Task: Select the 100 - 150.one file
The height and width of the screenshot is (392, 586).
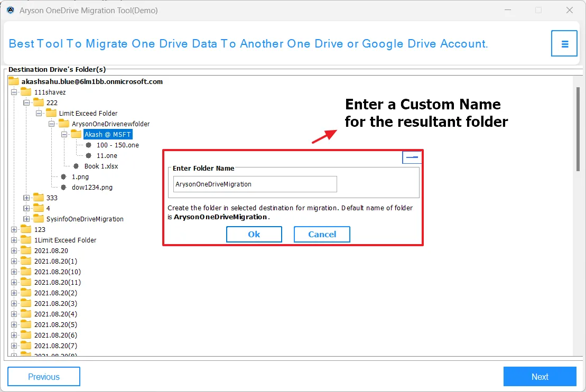Action: [117, 145]
